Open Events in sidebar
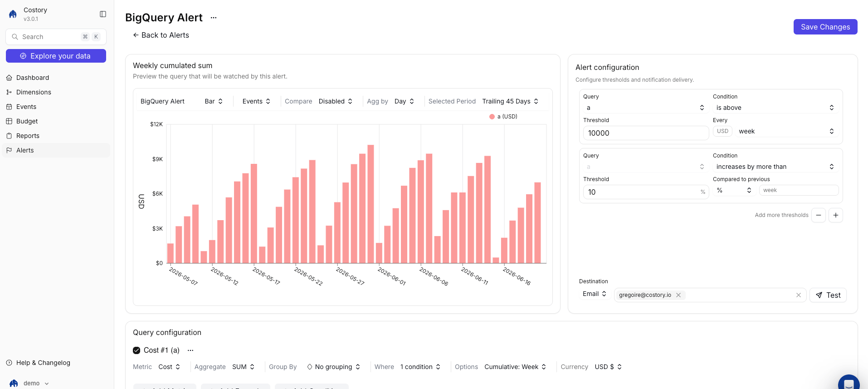 (56, 107)
